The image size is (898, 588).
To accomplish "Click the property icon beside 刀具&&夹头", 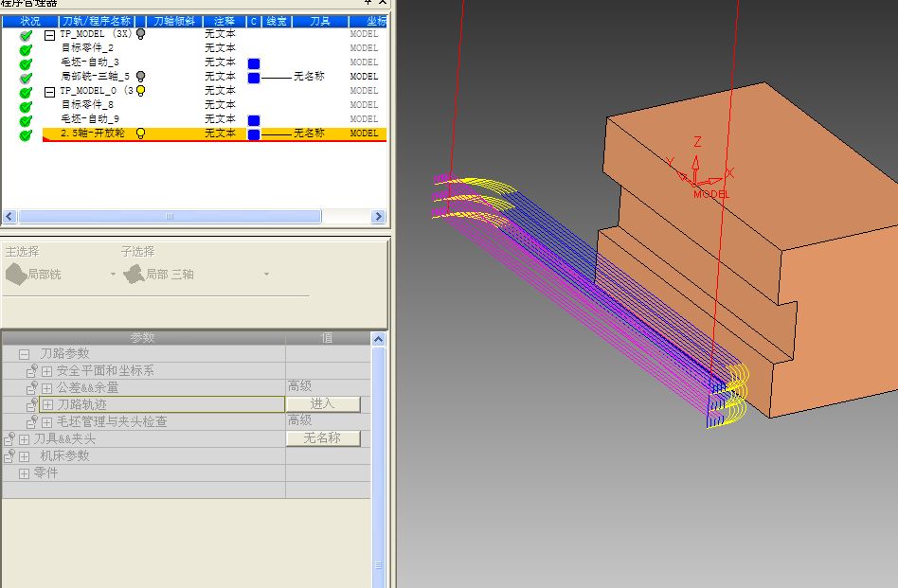I will (x=9, y=439).
